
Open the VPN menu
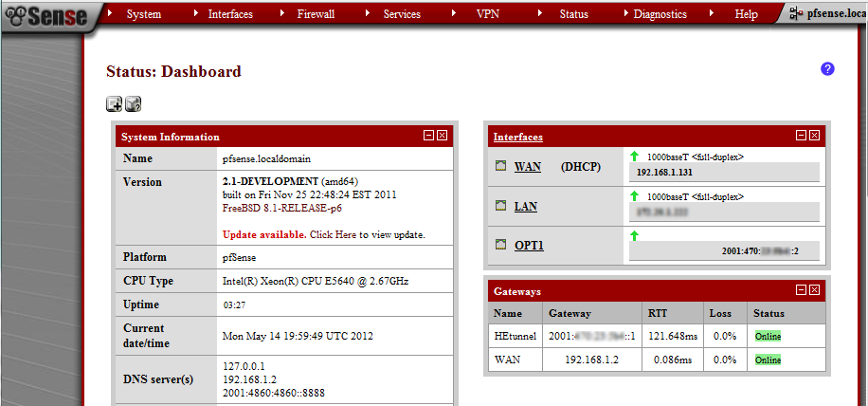click(x=488, y=14)
